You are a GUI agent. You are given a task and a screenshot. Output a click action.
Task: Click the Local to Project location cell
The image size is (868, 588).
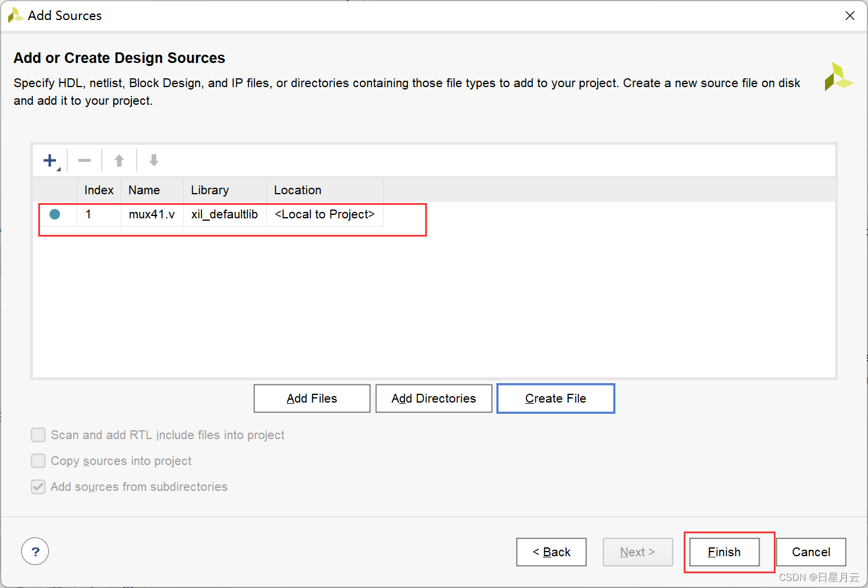tap(324, 214)
